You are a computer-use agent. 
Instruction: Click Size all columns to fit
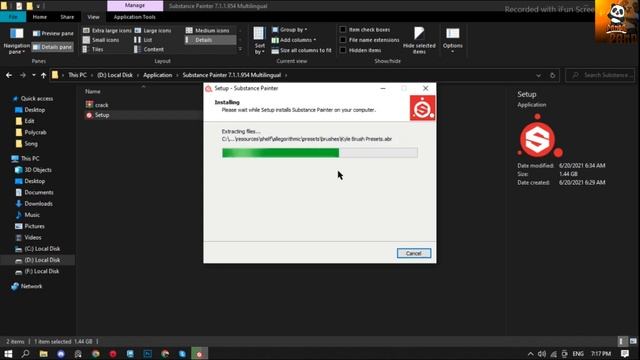click(302, 50)
